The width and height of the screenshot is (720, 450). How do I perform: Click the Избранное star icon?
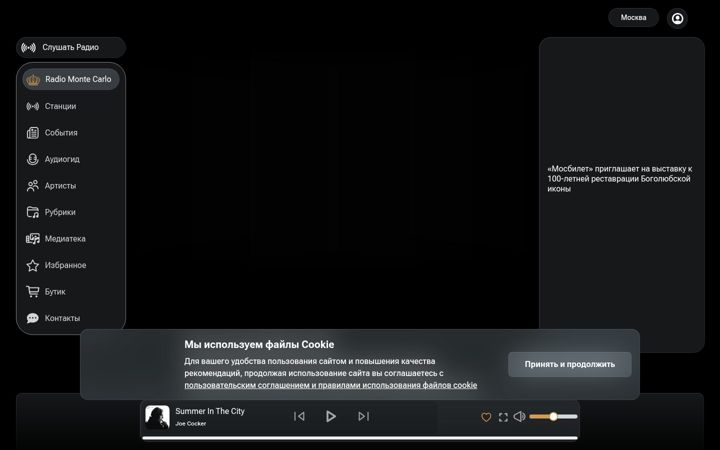[33, 265]
